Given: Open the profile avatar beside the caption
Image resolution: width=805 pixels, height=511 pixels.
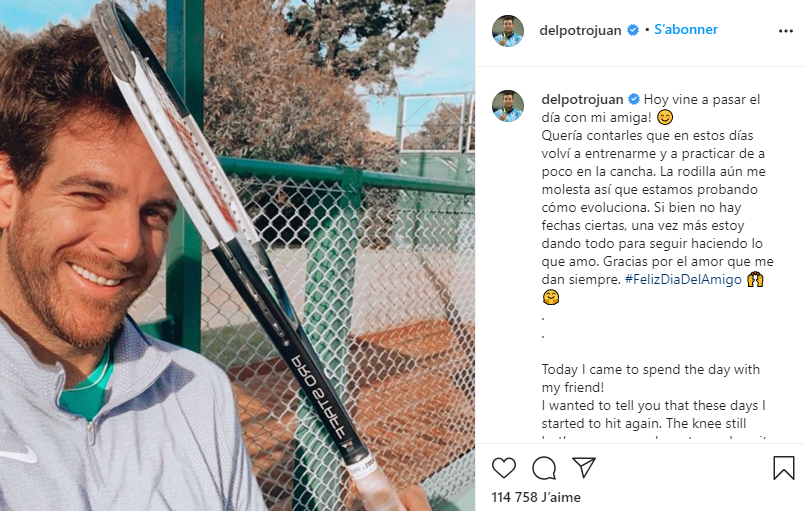Looking at the screenshot, I should [508, 106].
